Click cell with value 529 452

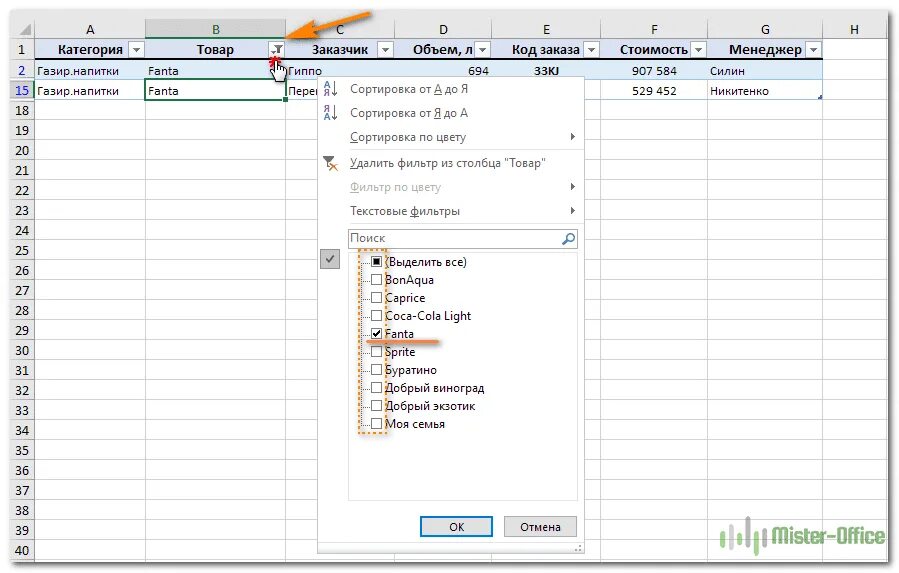tap(654, 91)
